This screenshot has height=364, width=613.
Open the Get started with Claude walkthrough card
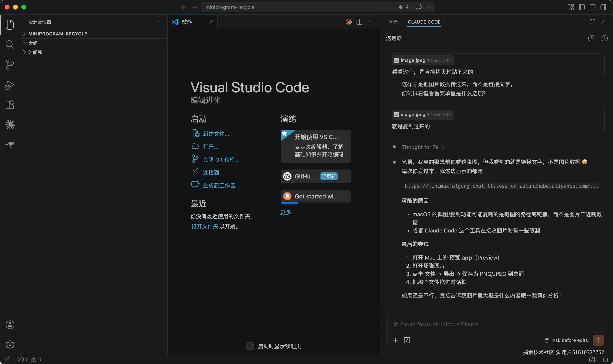[315, 196]
